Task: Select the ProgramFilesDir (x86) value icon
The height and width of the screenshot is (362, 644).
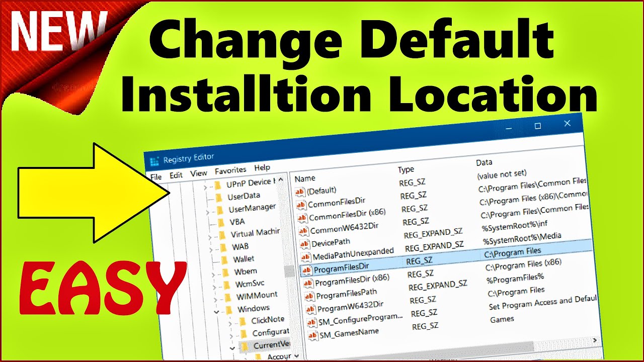Action: [308, 283]
